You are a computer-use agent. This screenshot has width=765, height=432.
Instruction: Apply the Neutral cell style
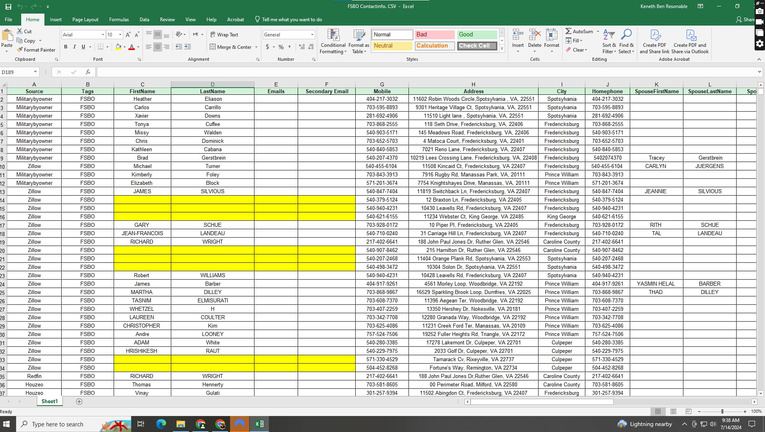click(x=392, y=46)
